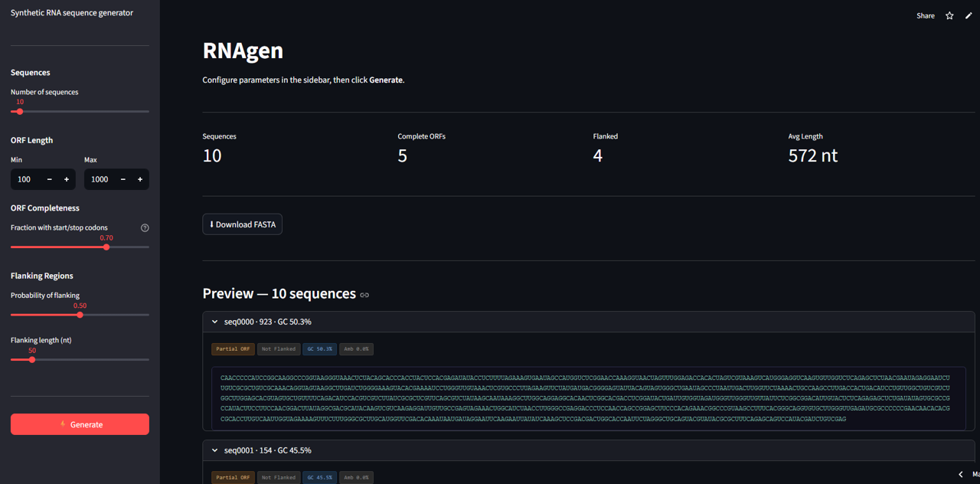This screenshot has width=980, height=484.
Task: Increase the ORF Length Max value
Action: pos(140,179)
